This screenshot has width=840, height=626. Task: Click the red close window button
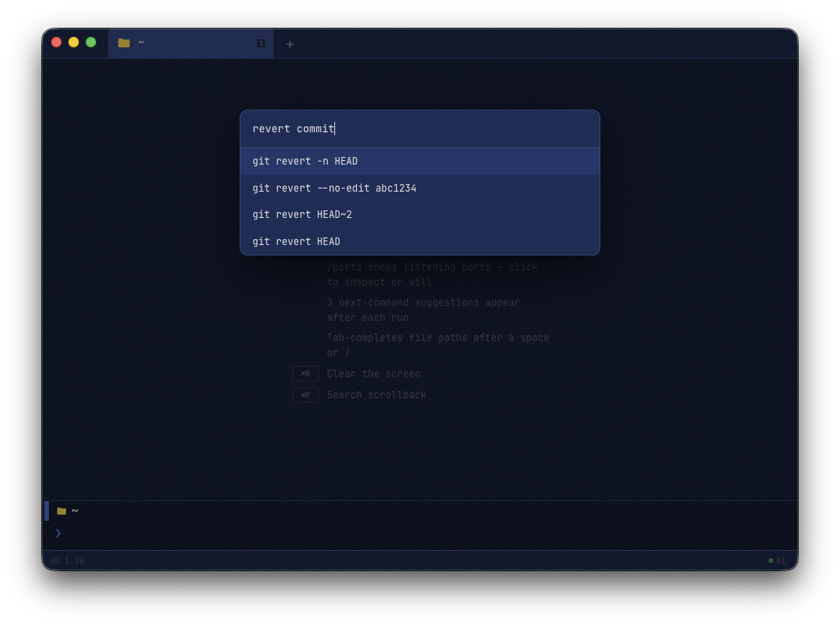56,42
